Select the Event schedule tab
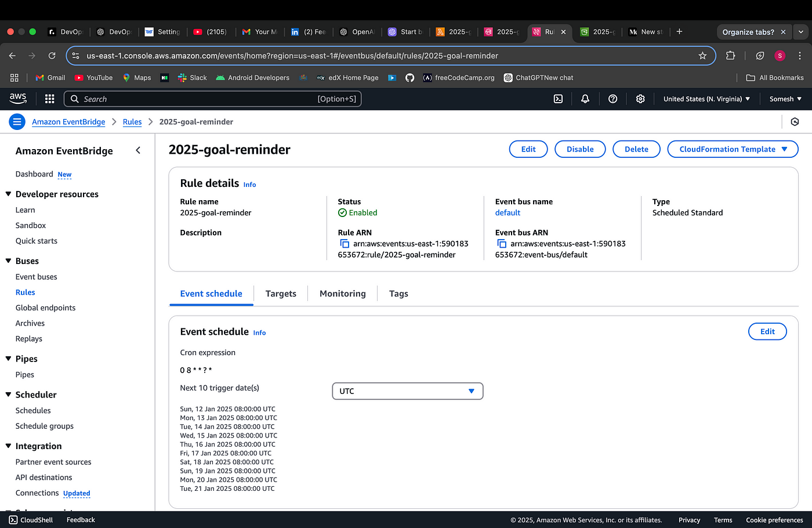812x528 pixels. [211, 294]
